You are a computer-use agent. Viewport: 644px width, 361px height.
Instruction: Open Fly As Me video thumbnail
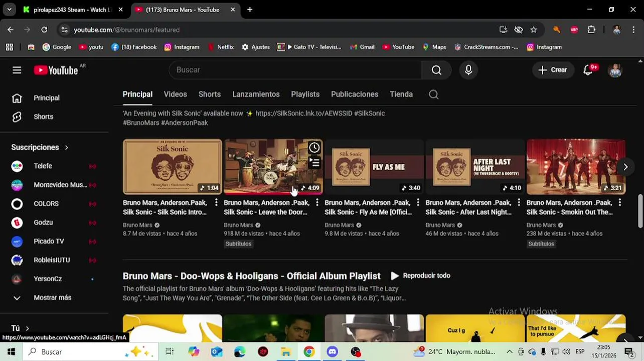[x=374, y=167]
